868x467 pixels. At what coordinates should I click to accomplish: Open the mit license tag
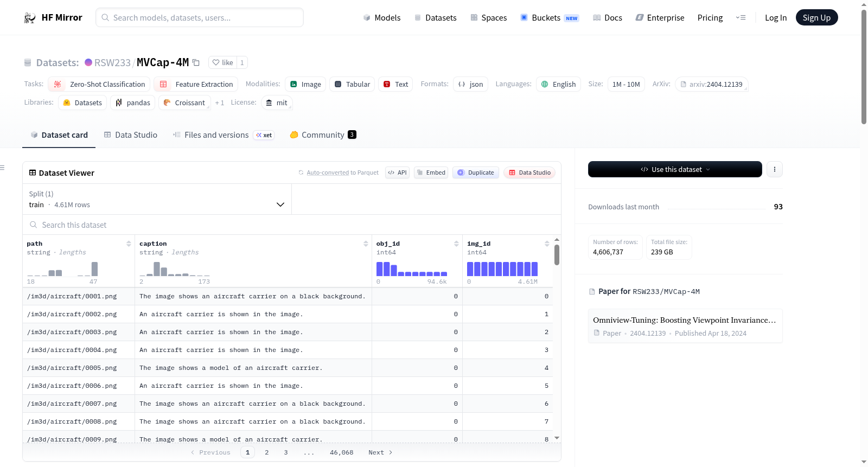click(277, 103)
